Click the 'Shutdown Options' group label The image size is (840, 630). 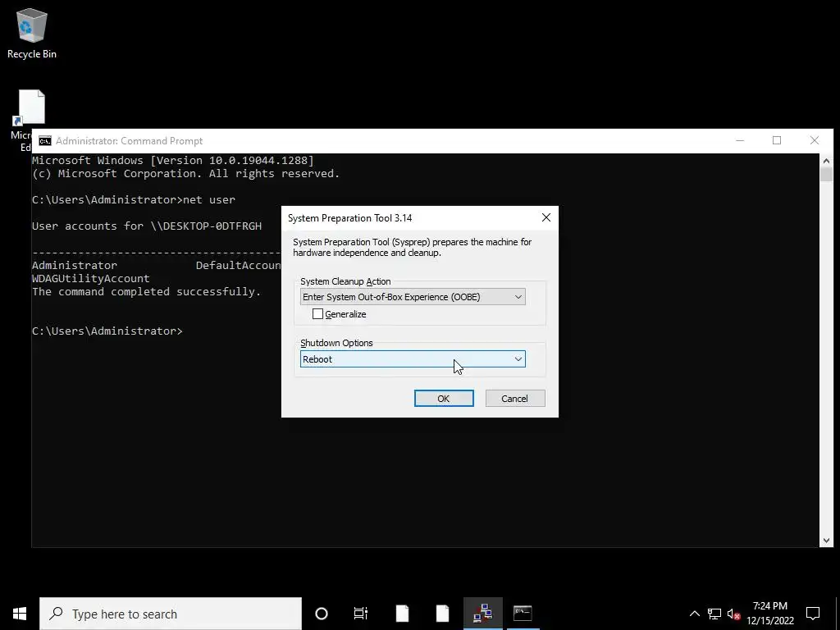(x=336, y=343)
